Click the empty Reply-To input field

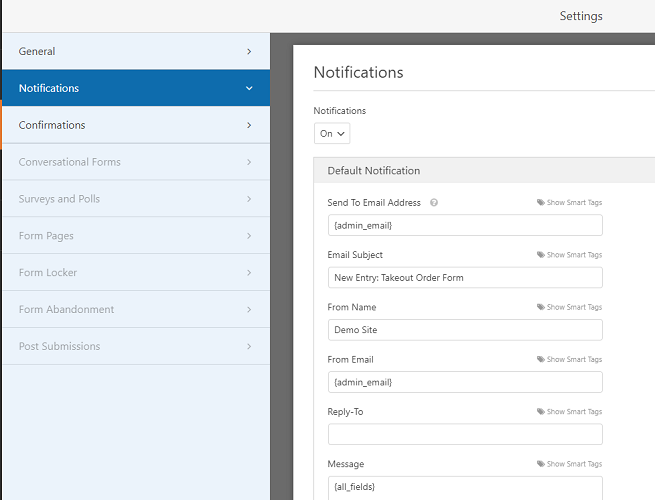(465, 434)
